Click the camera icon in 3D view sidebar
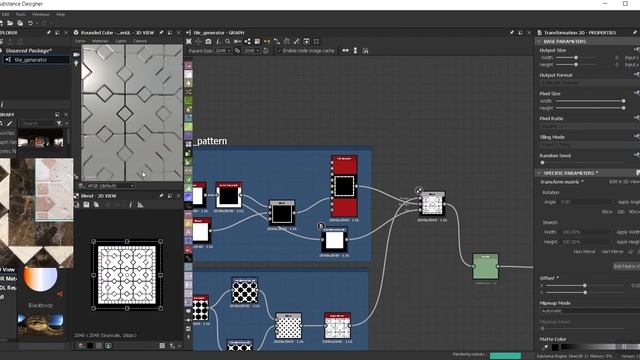The width and height of the screenshot is (640, 360). tap(76, 54)
